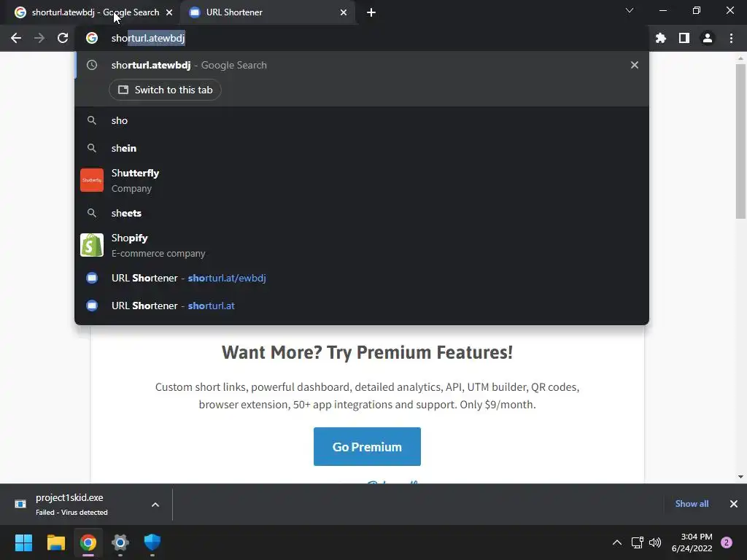Open Windows Security shield in the taskbar
The width and height of the screenshot is (747, 560).
click(x=152, y=542)
